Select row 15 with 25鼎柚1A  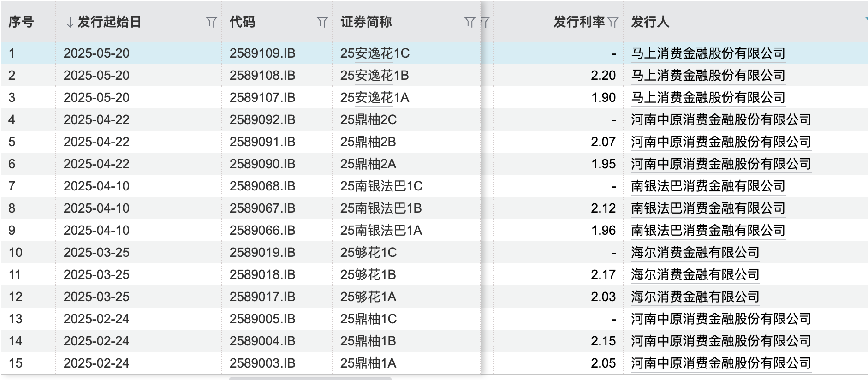point(368,363)
